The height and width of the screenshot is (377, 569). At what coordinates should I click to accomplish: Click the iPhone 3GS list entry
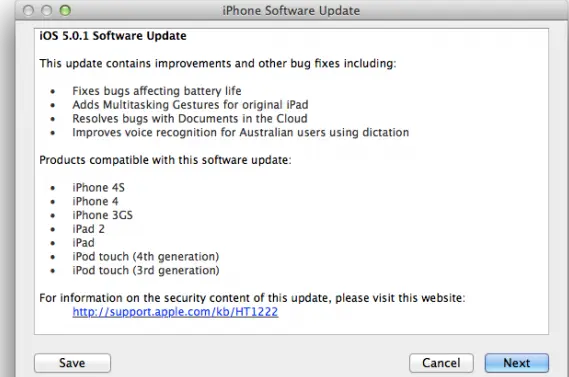(x=102, y=215)
